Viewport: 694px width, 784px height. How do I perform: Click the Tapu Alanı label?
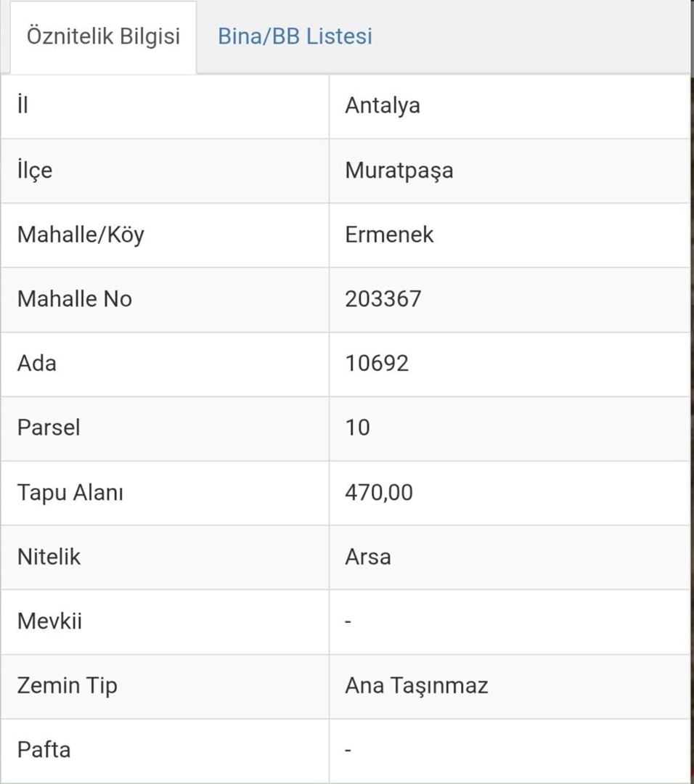click(x=70, y=492)
